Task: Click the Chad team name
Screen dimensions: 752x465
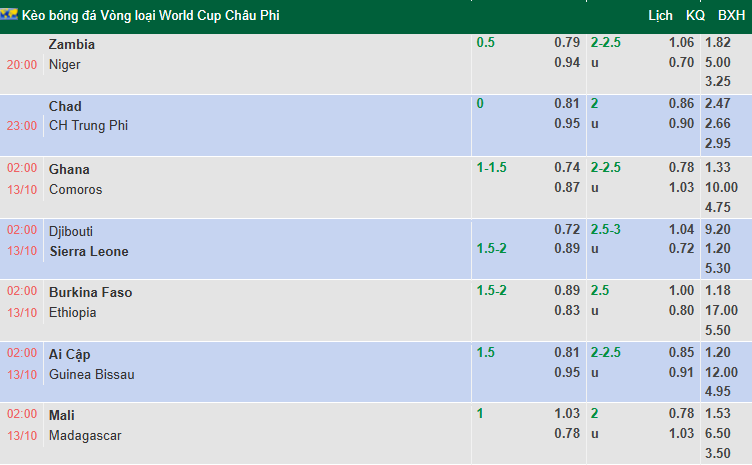Action: pos(65,106)
